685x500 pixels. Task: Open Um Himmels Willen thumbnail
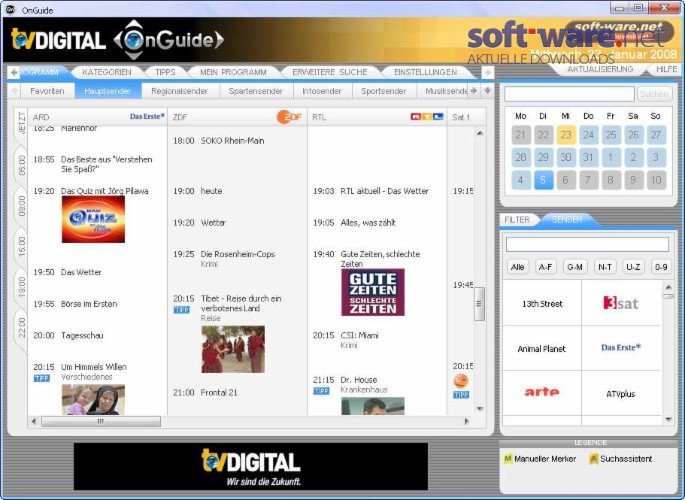[93, 400]
